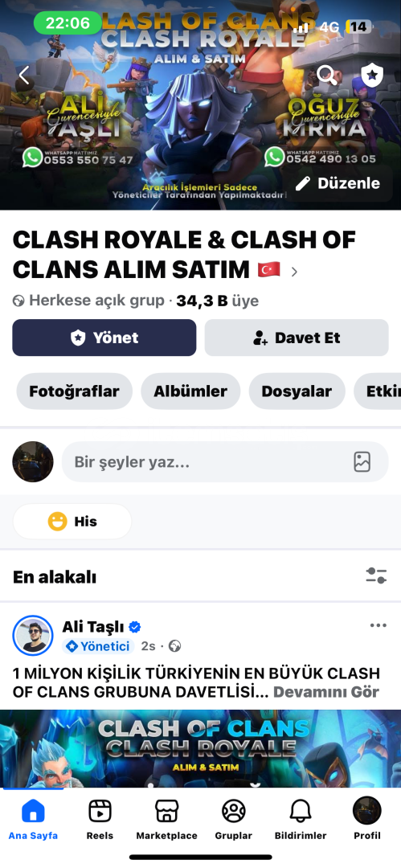Open three-dot menu on Ali Taşlı post

[x=378, y=625]
